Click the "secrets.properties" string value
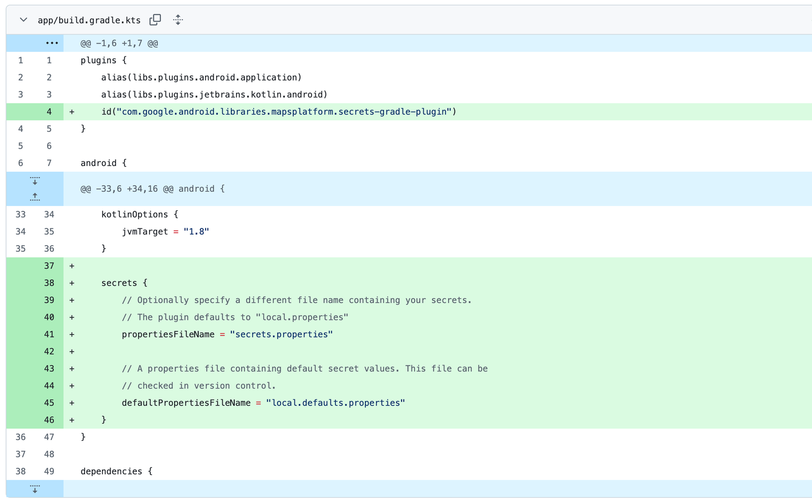 tap(281, 334)
